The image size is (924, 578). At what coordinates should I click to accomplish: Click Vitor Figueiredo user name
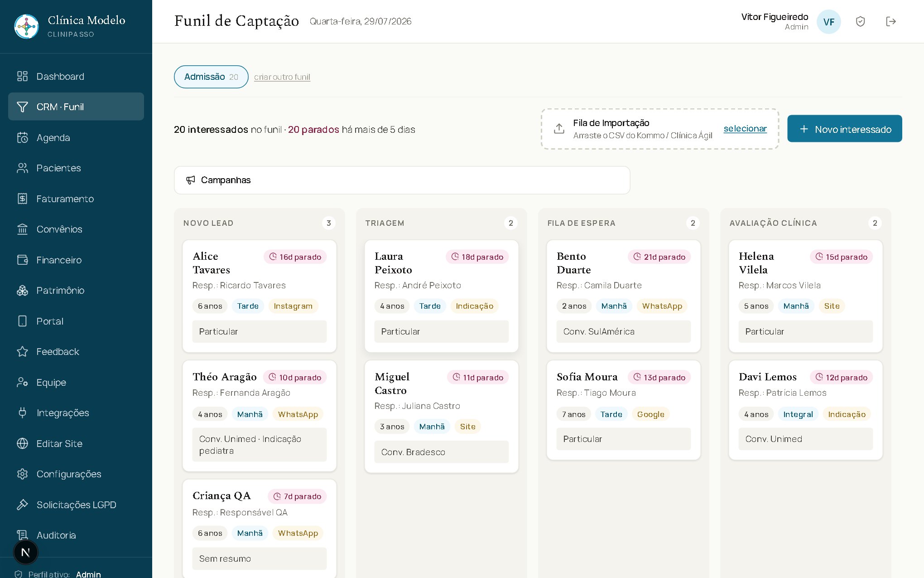click(775, 17)
